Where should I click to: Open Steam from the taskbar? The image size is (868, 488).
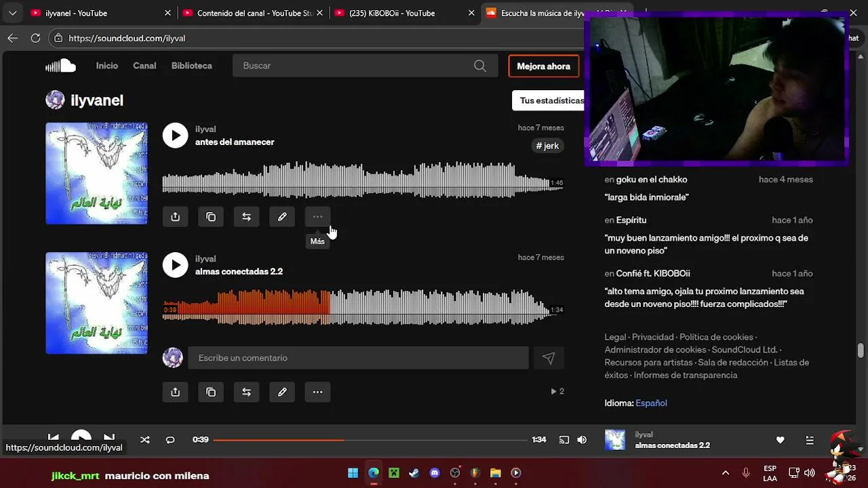point(414,473)
